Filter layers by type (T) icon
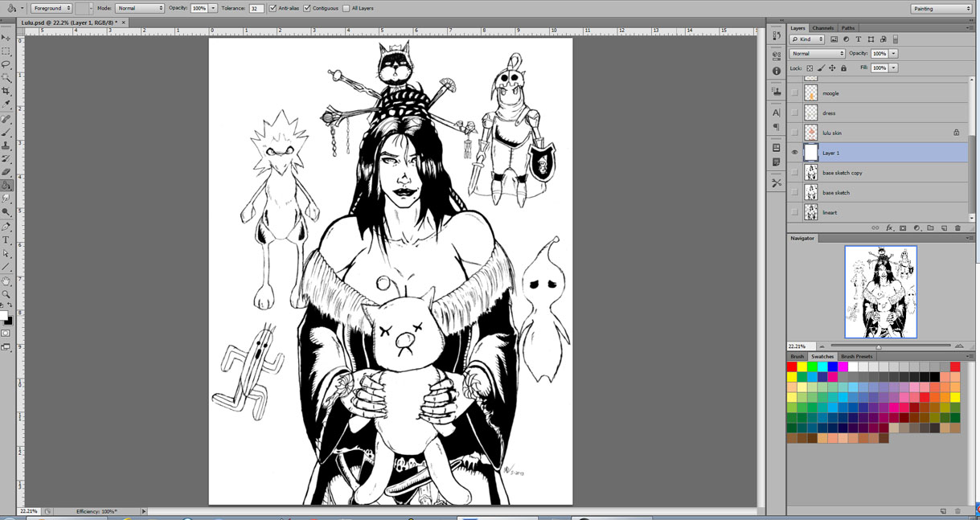Image resolution: width=980 pixels, height=520 pixels. pyautogui.click(x=858, y=39)
